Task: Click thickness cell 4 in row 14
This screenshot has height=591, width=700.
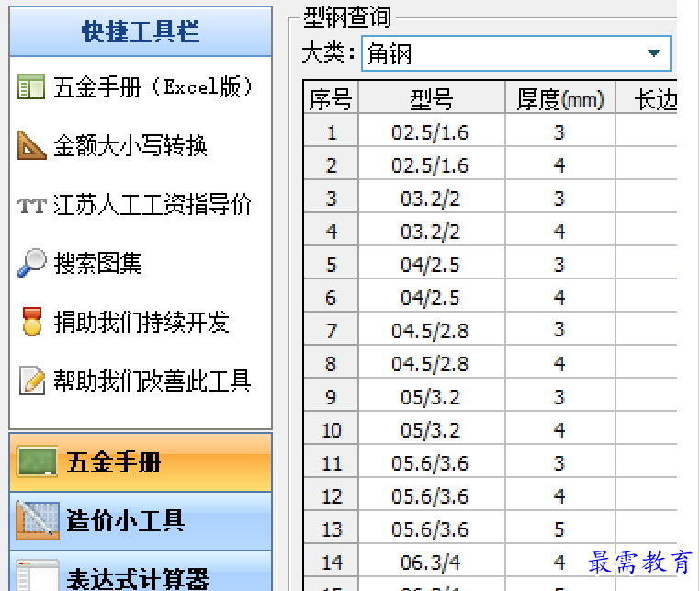Action: coord(560,560)
